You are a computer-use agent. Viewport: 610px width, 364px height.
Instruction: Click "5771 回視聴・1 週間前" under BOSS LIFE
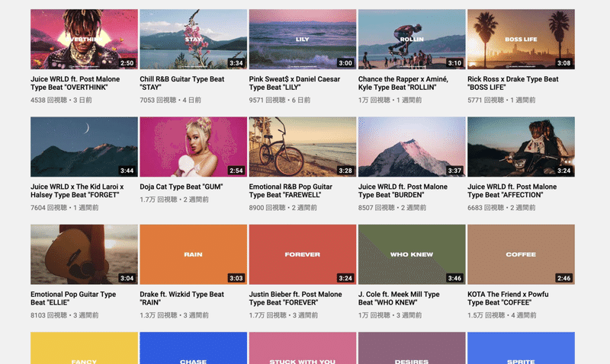click(x=502, y=101)
